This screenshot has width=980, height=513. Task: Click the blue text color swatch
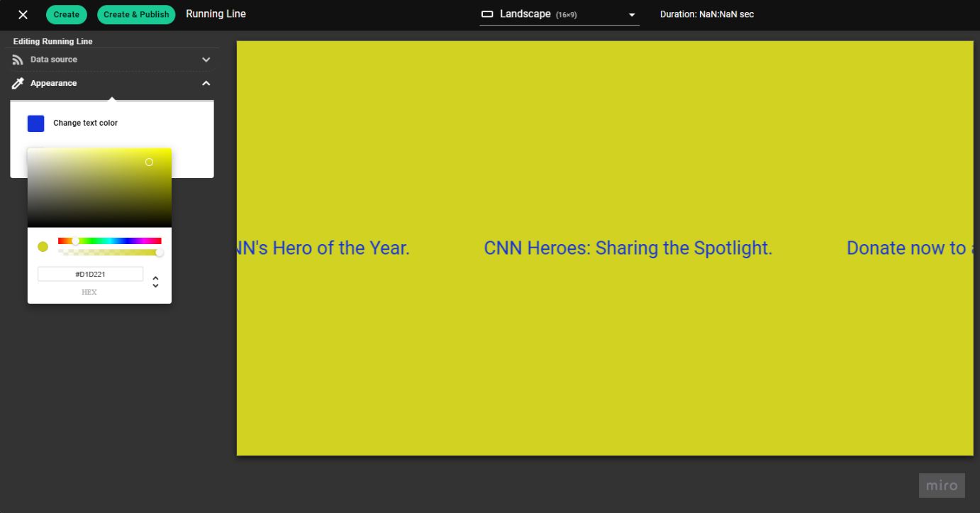coord(36,123)
